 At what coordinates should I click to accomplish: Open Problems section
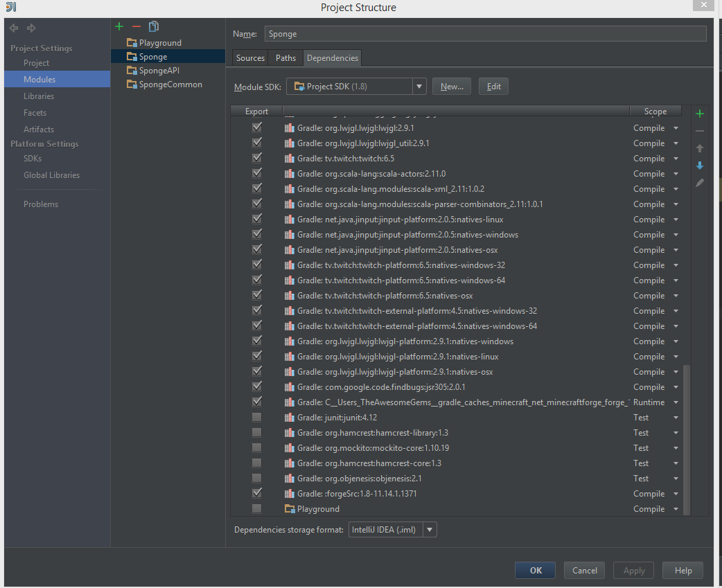click(41, 204)
